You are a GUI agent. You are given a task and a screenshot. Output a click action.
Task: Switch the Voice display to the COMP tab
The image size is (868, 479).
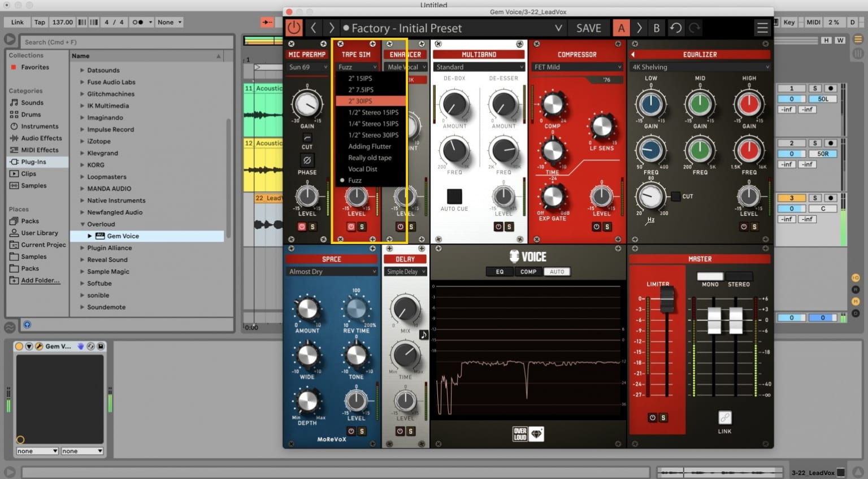(x=528, y=272)
